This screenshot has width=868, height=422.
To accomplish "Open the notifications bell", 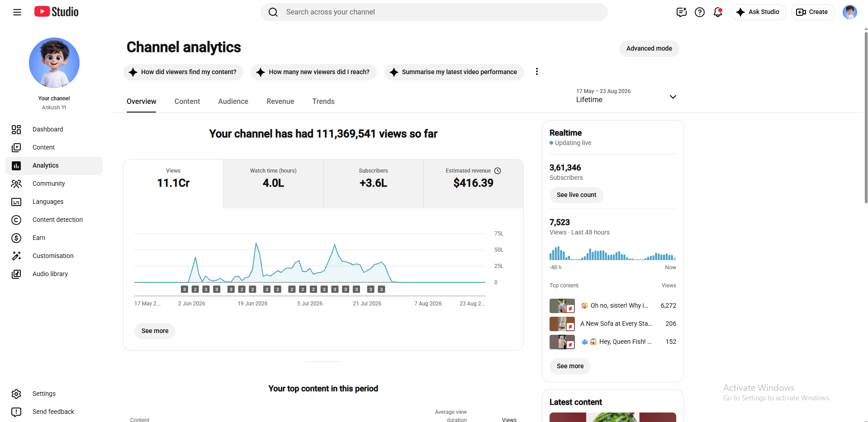I will 718,12.
